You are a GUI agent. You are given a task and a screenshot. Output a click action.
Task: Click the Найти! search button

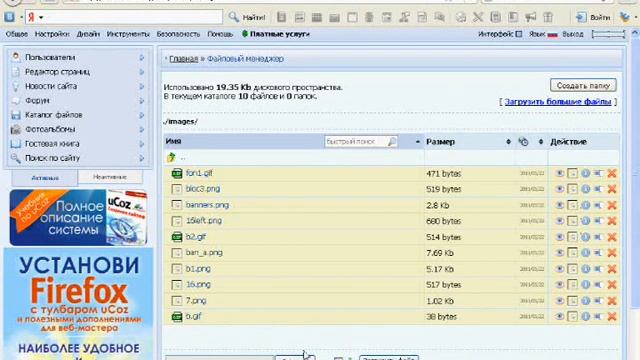click(247, 17)
